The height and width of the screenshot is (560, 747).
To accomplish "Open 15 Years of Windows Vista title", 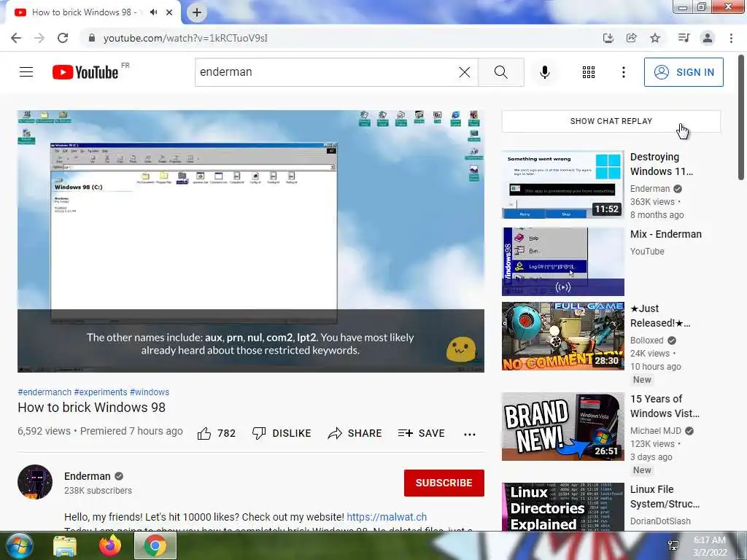I will point(665,406).
